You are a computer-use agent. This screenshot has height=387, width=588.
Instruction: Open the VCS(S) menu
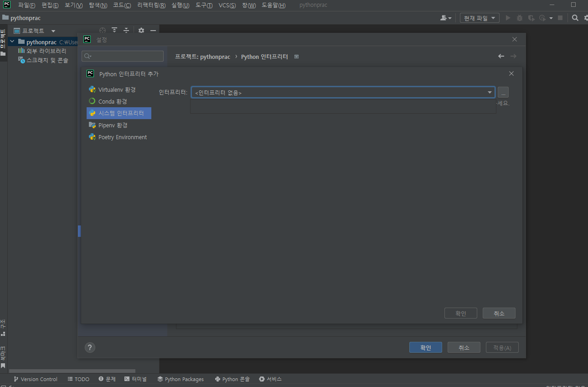tap(227, 5)
